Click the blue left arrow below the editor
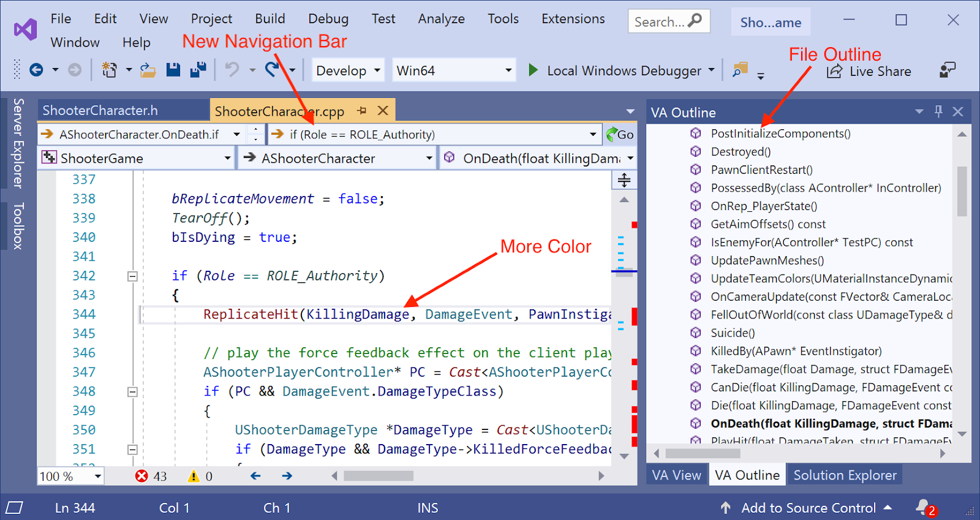Viewport: 980px width, 520px height. (x=255, y=476)
